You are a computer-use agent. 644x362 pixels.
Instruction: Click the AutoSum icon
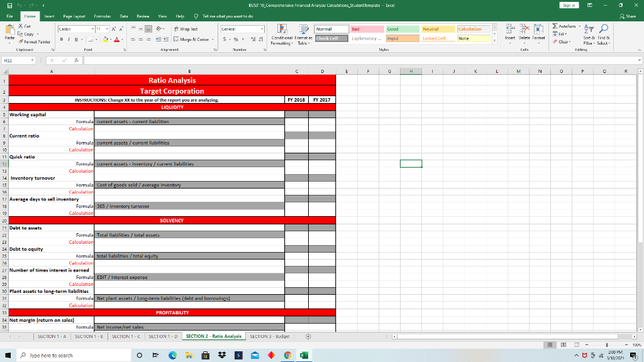(x=555, y=26)
